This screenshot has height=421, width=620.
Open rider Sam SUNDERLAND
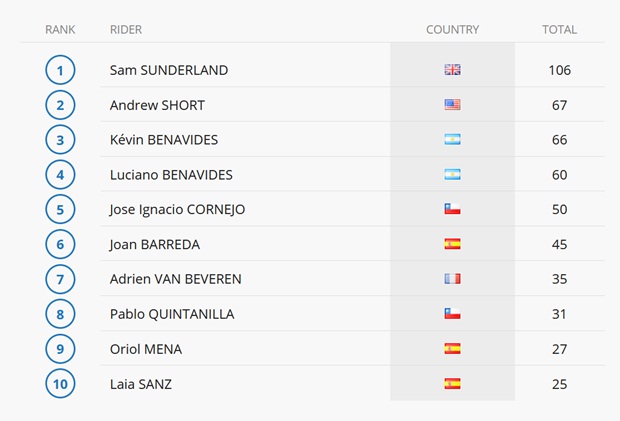pyautogui.click(x=169, y=70)
